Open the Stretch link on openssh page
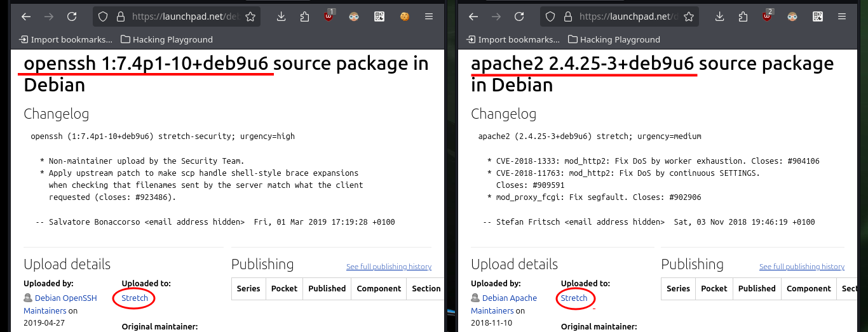This screenshot has width=868, height=332. coord(135,298)
